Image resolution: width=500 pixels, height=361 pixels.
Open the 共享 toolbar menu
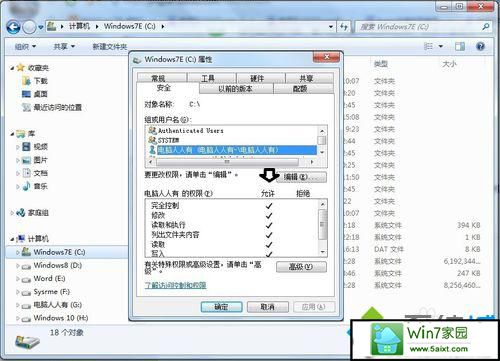(64, 47)
